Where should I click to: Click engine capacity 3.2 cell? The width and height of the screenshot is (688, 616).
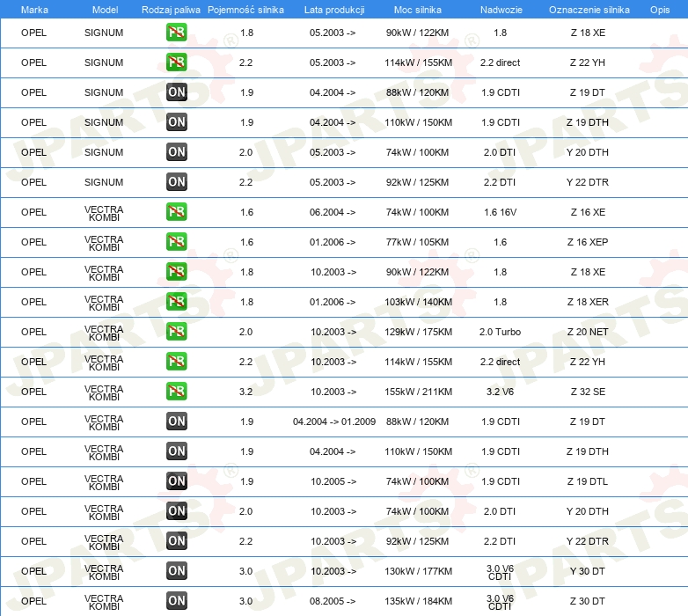[x=245, y=392]
